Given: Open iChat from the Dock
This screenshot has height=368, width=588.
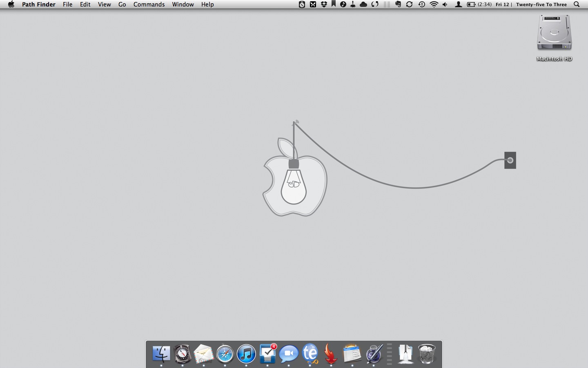Looking at the screenshot, I should (x=289, y=354).
